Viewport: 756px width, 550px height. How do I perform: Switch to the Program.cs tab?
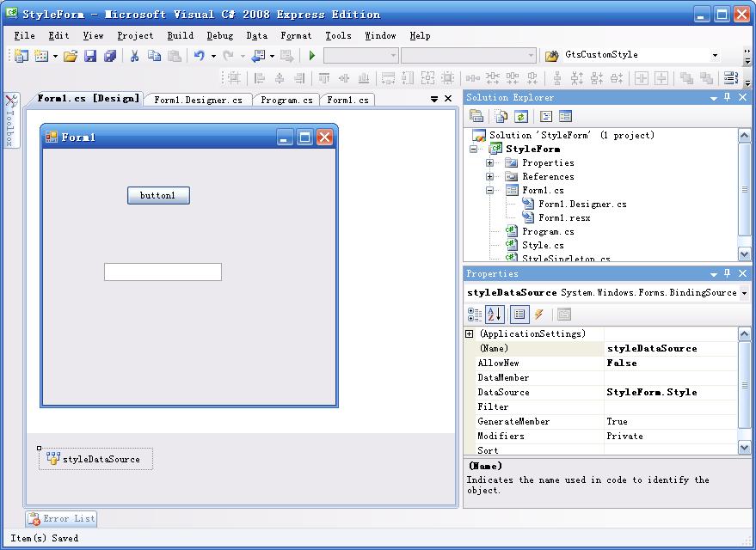[286, 100]
